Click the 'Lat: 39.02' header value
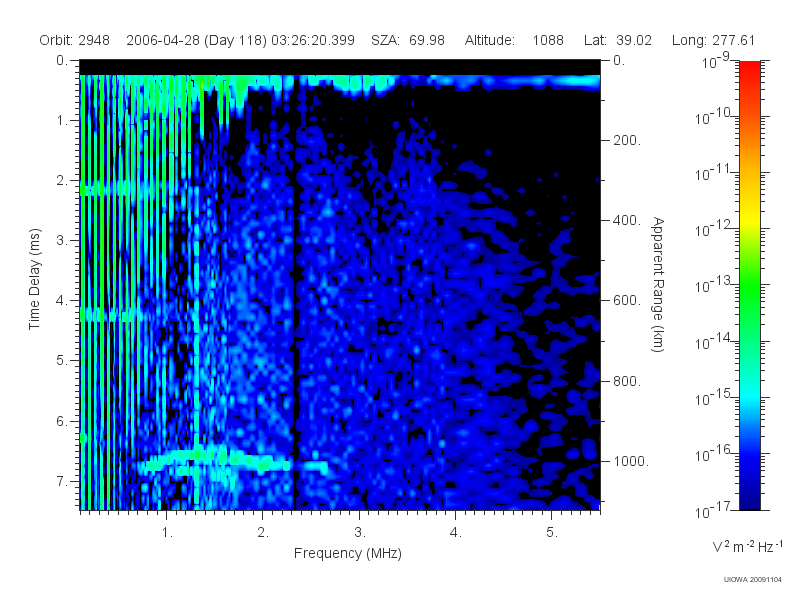Viewport: 800px width, 600px height. 618,40
